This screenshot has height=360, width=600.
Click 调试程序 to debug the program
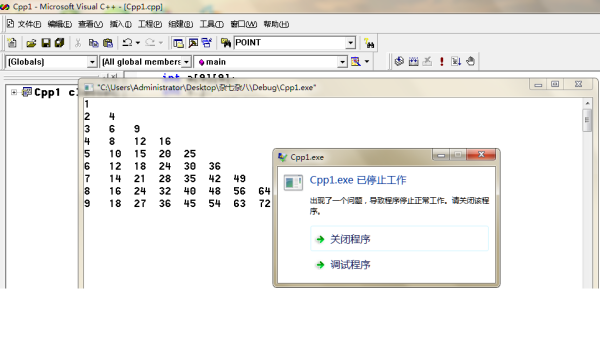click(399, 265)
